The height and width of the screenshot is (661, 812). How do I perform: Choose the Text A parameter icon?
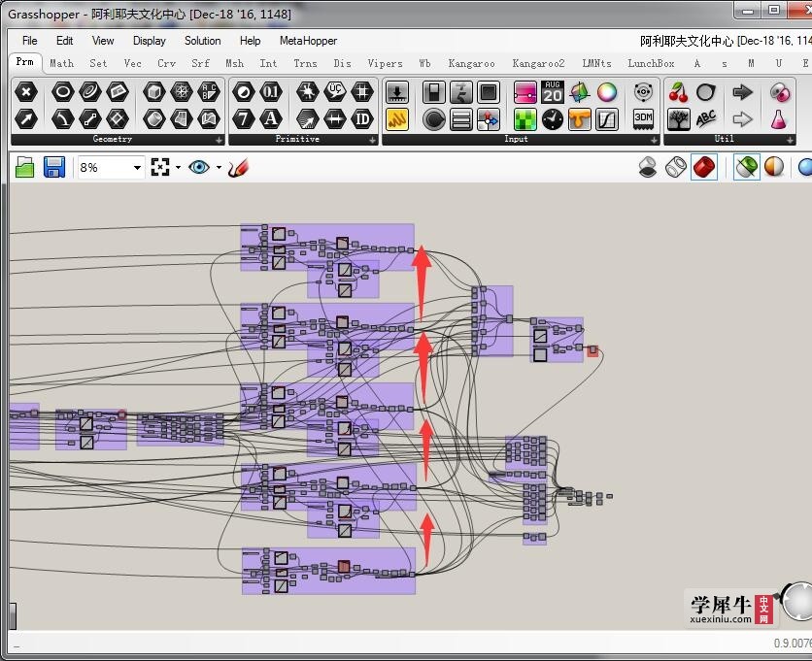pos(270,119)
